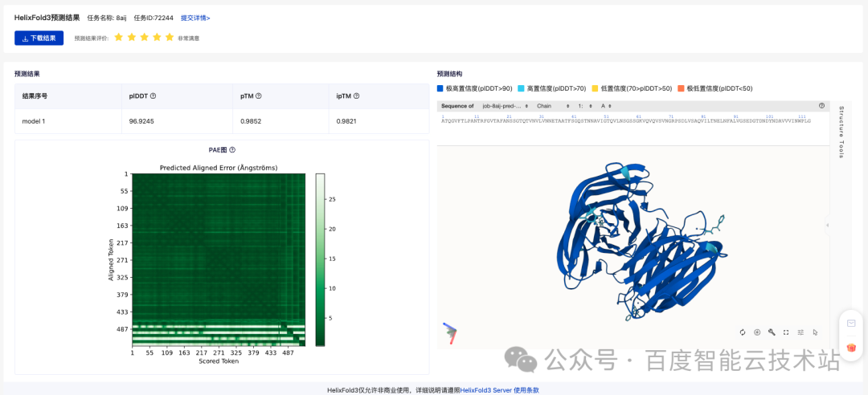Open the job-8aij-pred structure dropdown
The image size is (868, 395).
(505, 106)
